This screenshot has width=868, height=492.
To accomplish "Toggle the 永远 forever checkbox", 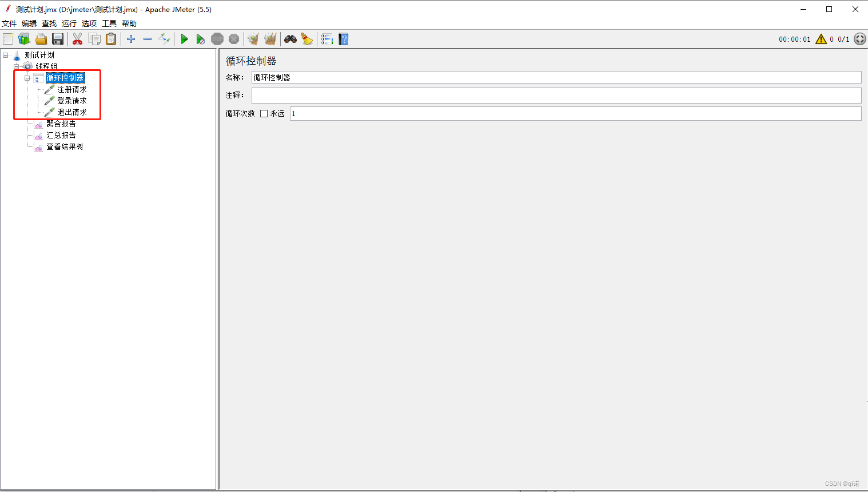I will [264, 113].
